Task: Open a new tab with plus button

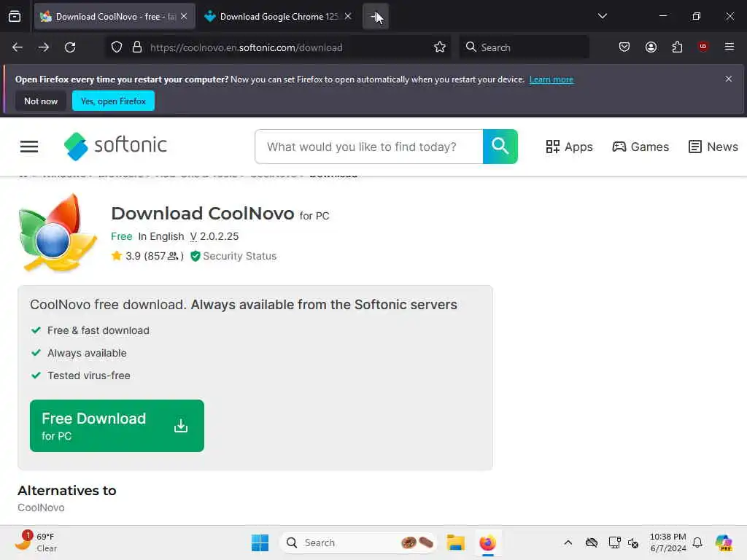Action: pyautogui.click(x=376, y=16)
